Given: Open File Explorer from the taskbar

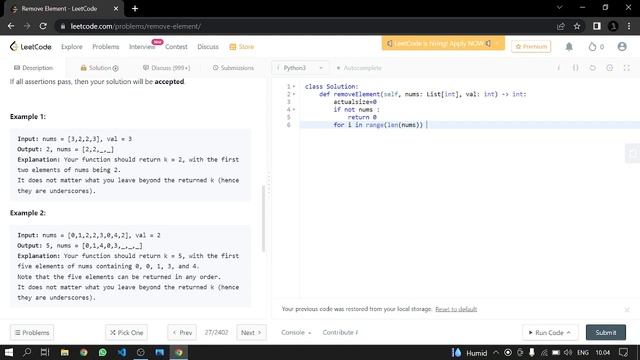Looking at the screenshot, I should click(x=64, y=352).
